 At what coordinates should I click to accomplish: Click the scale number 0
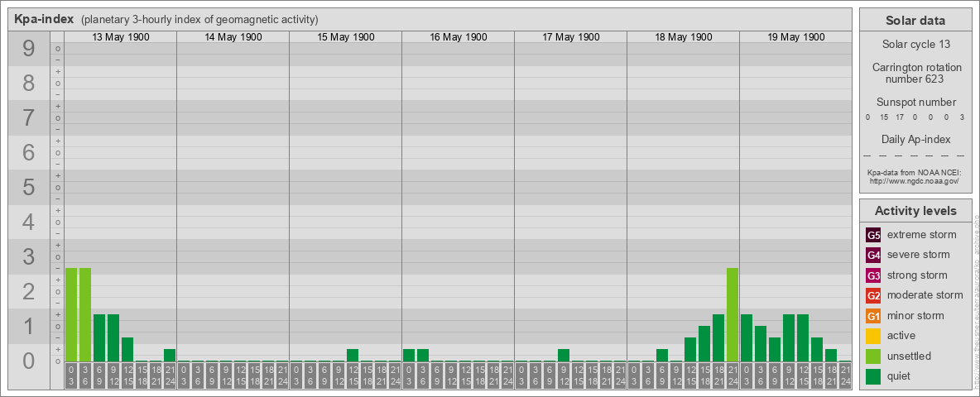tap(28, 361)
